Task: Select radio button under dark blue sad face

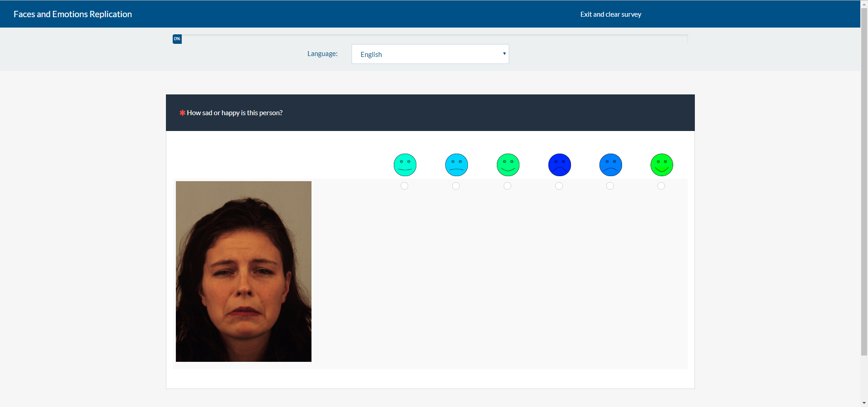Action: click(x=559, y=186)
